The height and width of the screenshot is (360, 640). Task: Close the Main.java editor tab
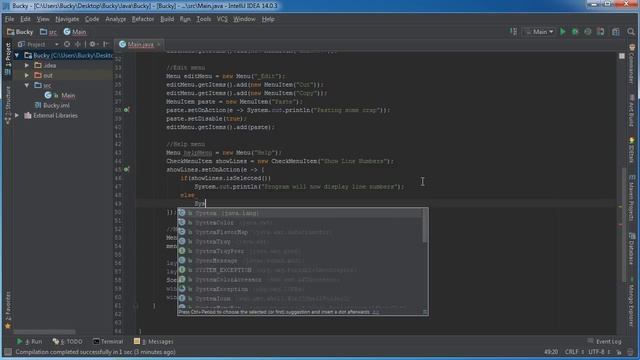coord(158,44)
